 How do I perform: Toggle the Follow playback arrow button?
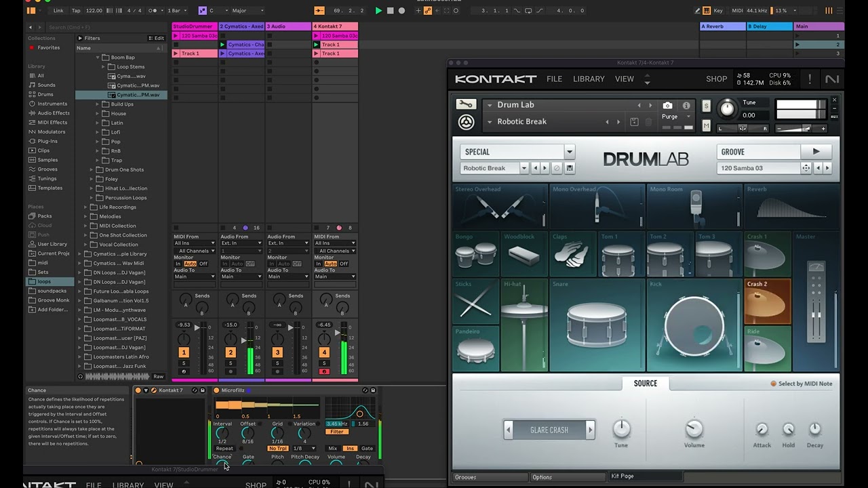click(319, 11)
